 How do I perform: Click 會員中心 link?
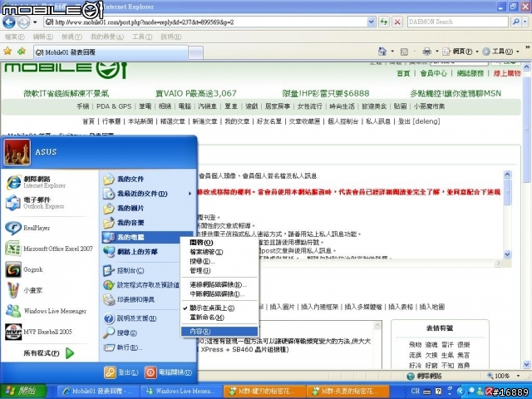click(433, 73)
